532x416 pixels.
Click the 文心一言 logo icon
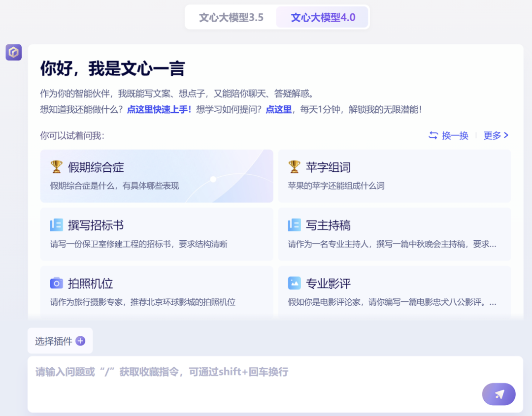point(13,52)
